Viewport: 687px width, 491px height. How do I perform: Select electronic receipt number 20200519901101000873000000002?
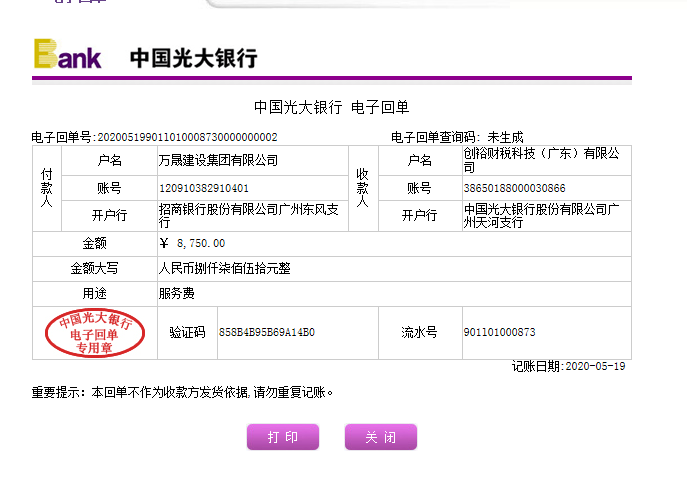pos(187,138)
